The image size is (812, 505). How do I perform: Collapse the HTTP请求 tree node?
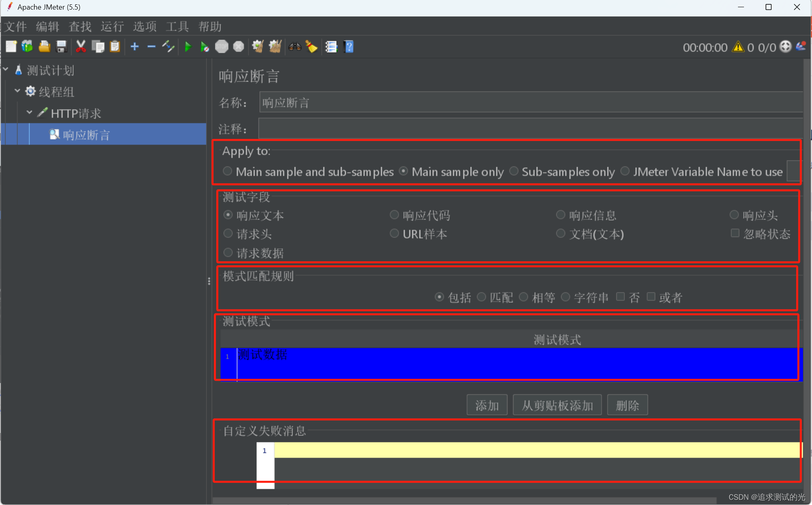tap(29, 113)
